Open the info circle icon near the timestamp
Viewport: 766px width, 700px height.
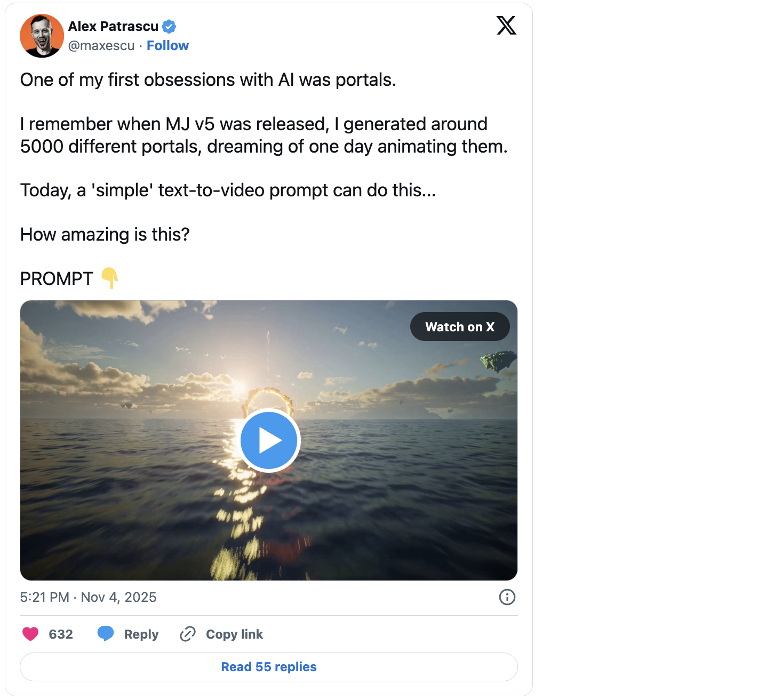[x=507, y=597]
